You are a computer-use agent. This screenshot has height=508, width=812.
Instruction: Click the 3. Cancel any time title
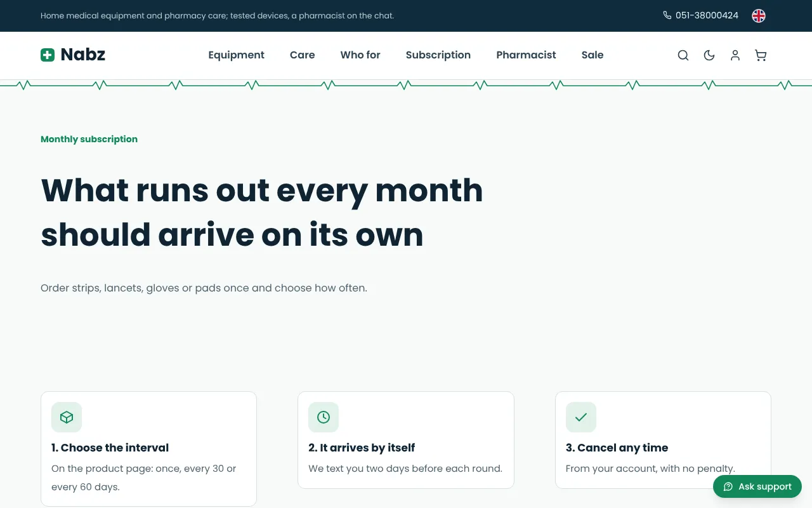(617, 448)
